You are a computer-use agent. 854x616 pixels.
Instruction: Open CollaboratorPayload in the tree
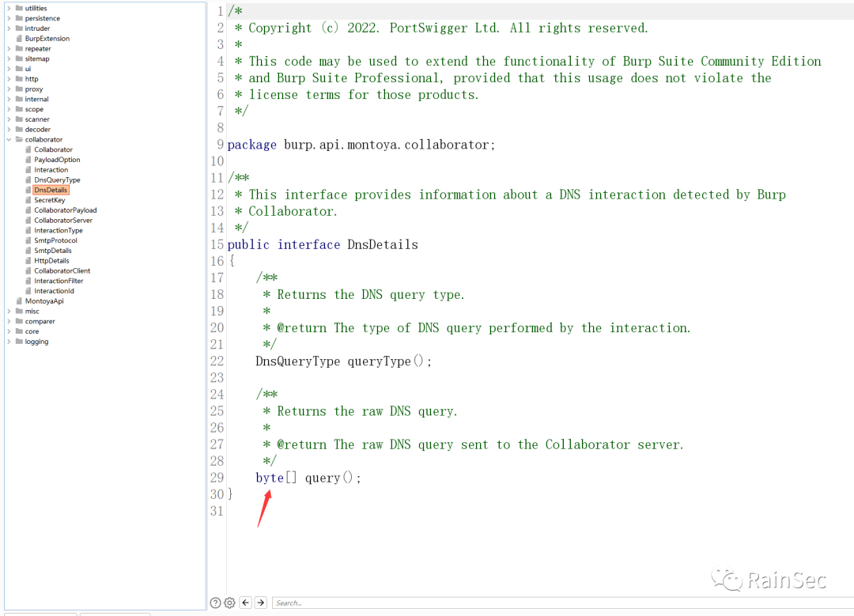click(66, 210)
